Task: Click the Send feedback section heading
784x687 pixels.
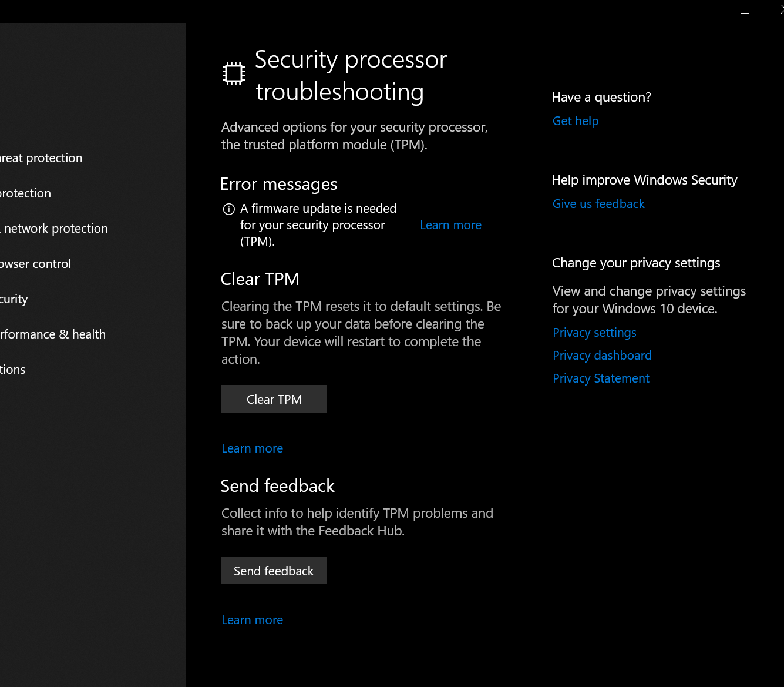Action: click(x=278, y=486)
